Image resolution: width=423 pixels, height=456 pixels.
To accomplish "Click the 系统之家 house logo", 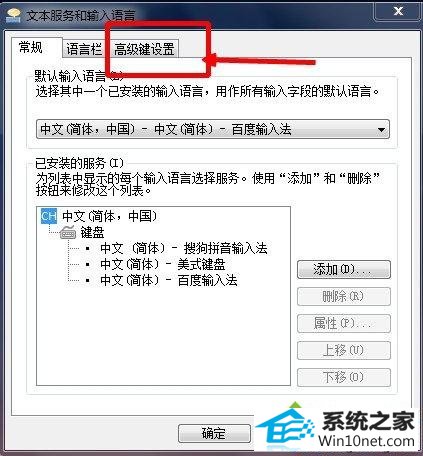I will 285,425.
